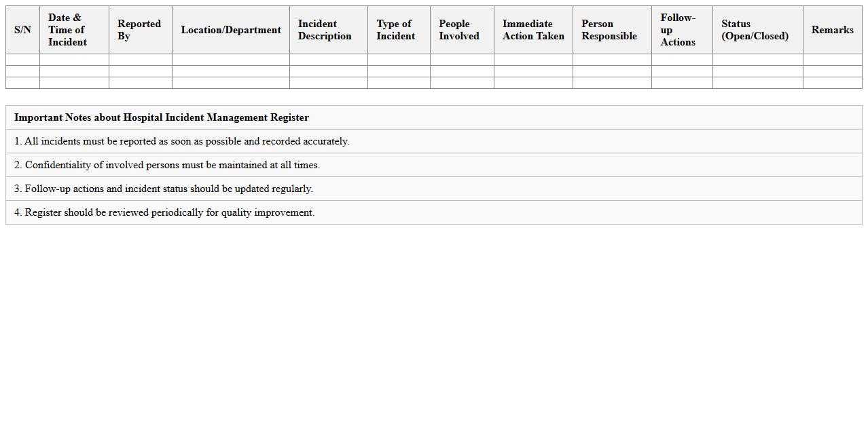Click the Person Responsible column header

click(x=611, y=30)
